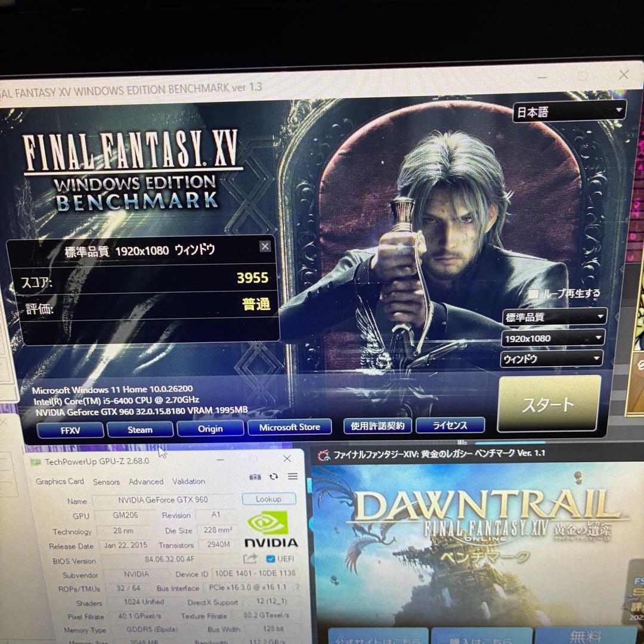
Task: Open the Advanced tab in GPU-Z
Action: tap(146, 482)
